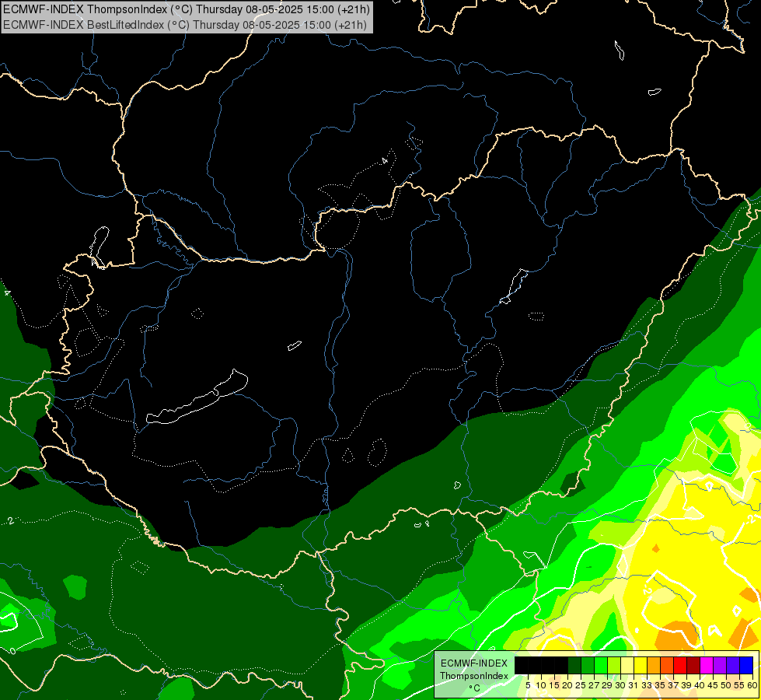The width and height of the screenshot is (761, 700).
Task: Select the lime 29–30 legend swatch
Action: [x=614, y=665]
